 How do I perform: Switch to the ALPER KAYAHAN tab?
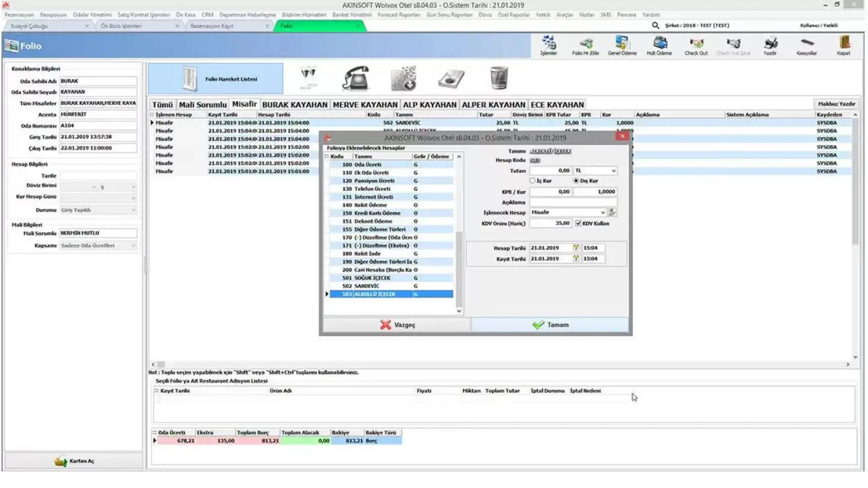tap(494, 104)
